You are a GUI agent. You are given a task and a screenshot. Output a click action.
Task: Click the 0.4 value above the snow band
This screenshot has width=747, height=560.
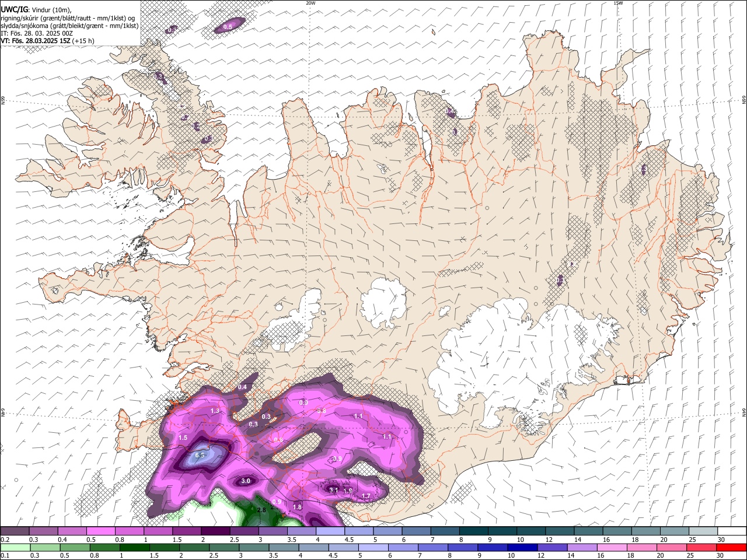242,387
